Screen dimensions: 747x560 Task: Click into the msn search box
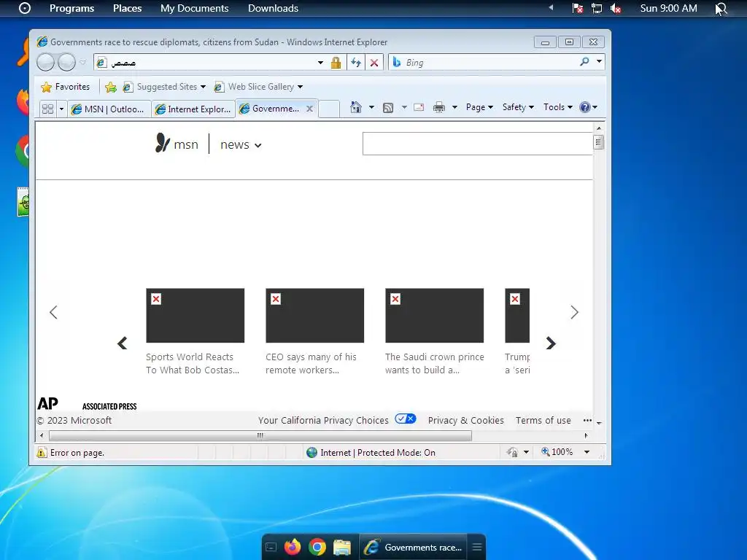[x=477, y=144]
